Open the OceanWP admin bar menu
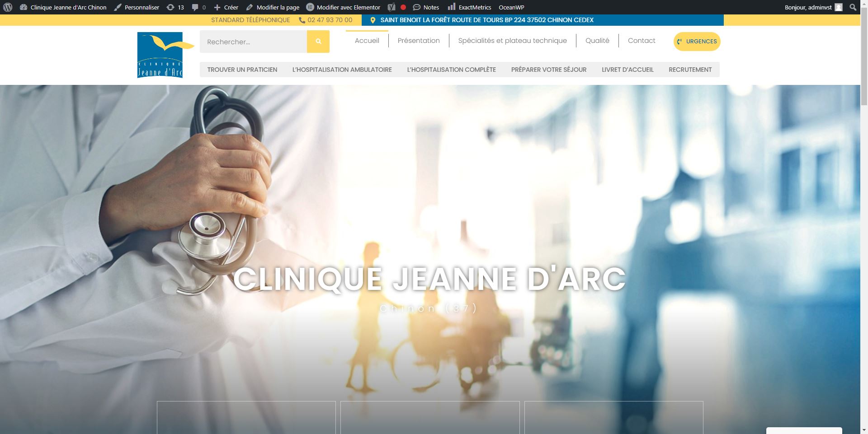The image size is (868, 434). click(x=511, y=7)
